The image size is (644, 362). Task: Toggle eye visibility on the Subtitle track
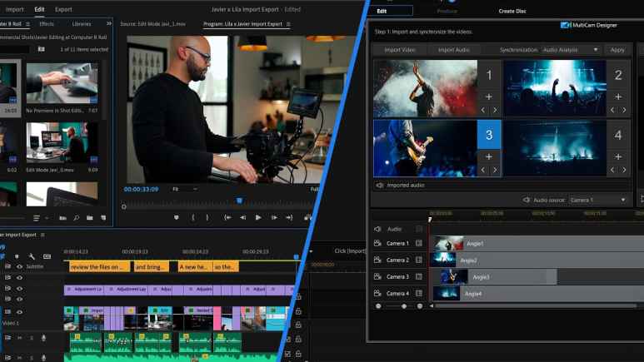(19, 266)
